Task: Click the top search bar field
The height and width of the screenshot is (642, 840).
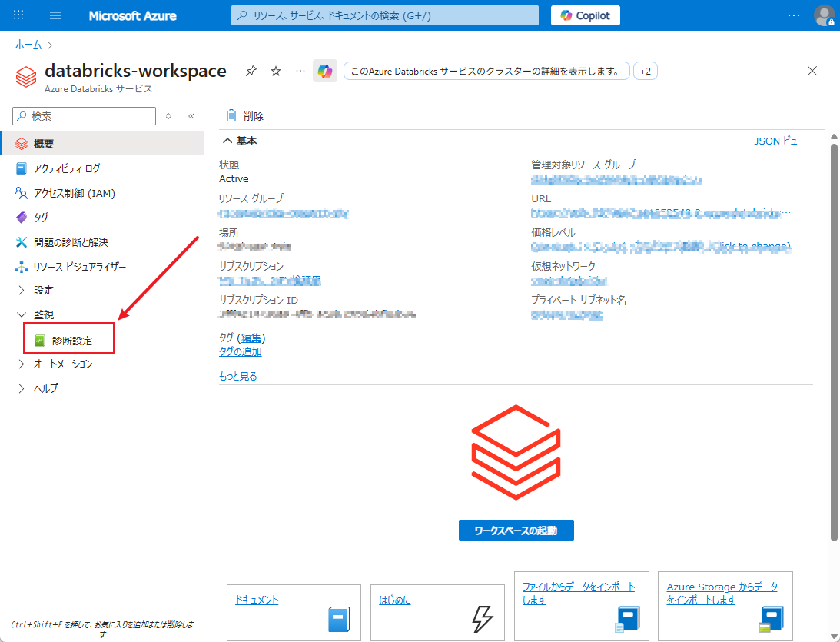Action: click(384, 15)
